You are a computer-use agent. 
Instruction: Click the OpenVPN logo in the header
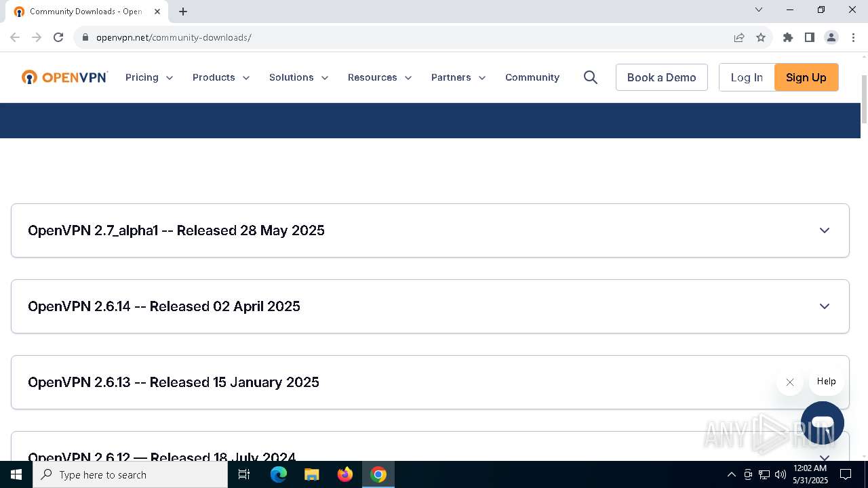click(64, 77)
